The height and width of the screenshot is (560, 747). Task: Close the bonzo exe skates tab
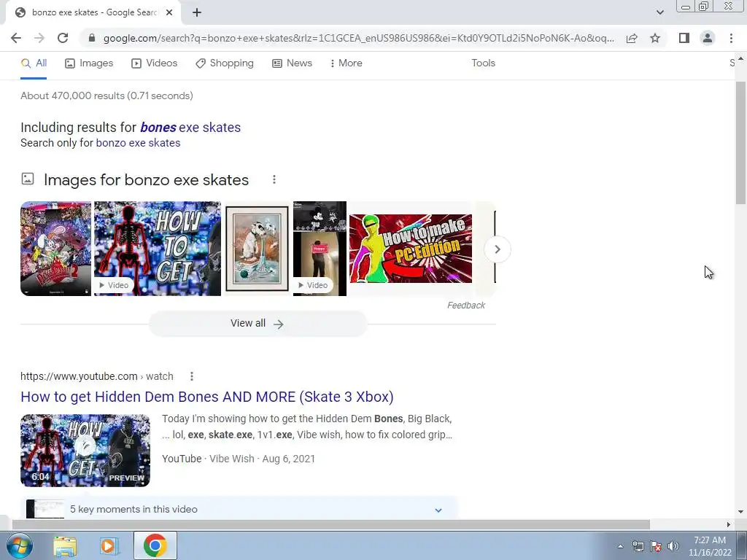pos(169,12)
